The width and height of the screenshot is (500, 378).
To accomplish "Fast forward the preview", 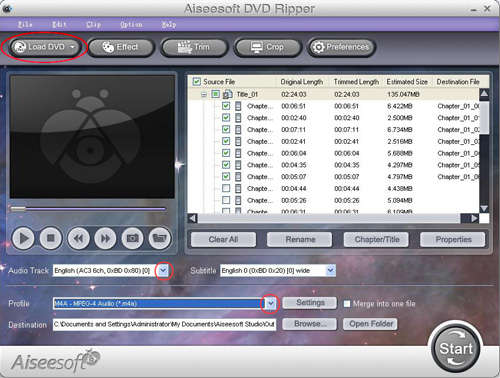I will click(x=105, y=238).
